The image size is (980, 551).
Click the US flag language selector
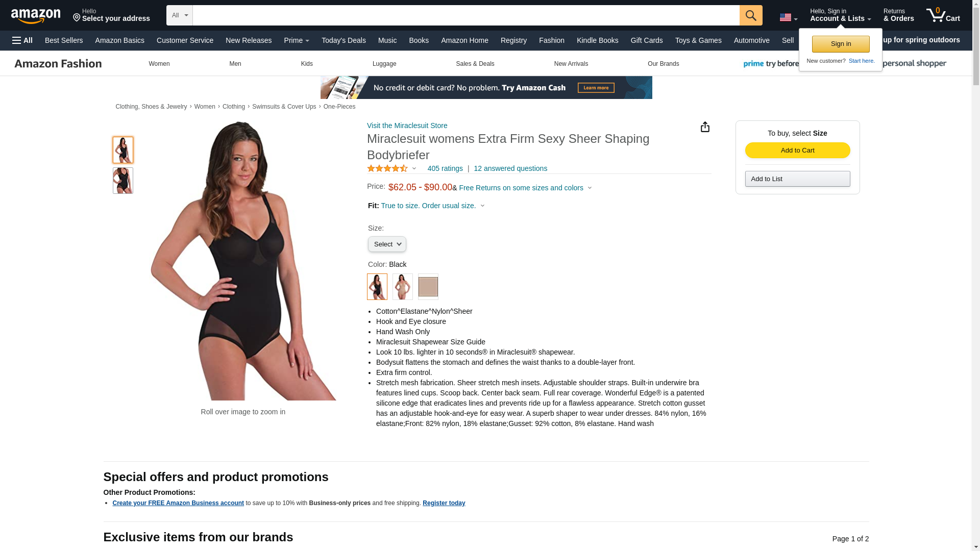pyautogui.click(x=788, y=17)
